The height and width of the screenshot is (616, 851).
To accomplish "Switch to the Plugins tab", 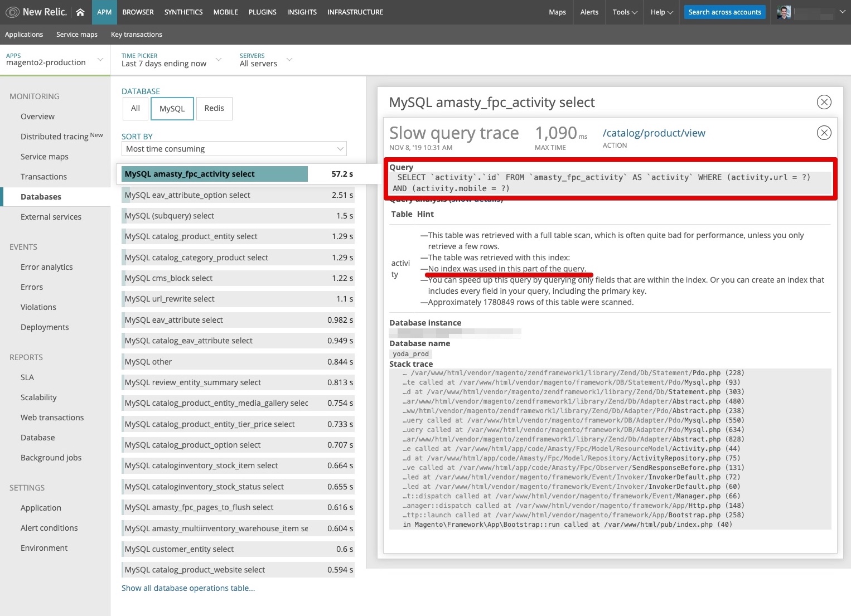I will pos(262,12).
